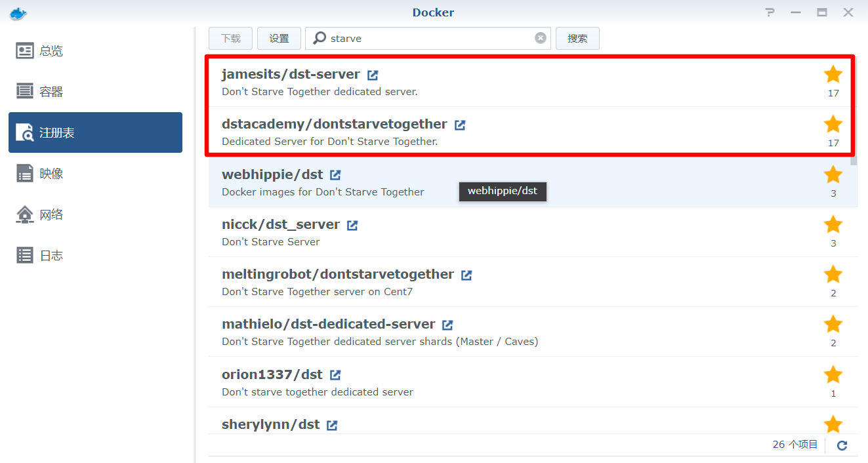Screen dimensions: 868x463
Task: Click the star icon for dstacademy/dontstarvetogether
Action: coord(833,124)
